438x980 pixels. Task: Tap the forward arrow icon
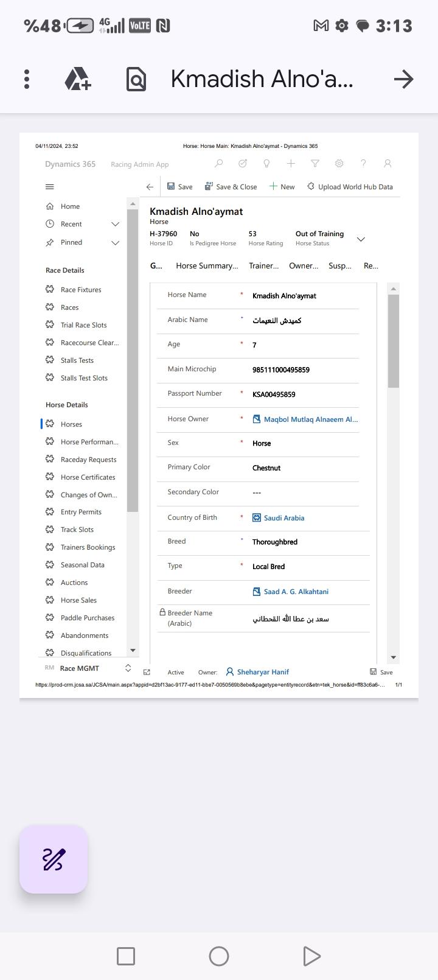(403, 79)
